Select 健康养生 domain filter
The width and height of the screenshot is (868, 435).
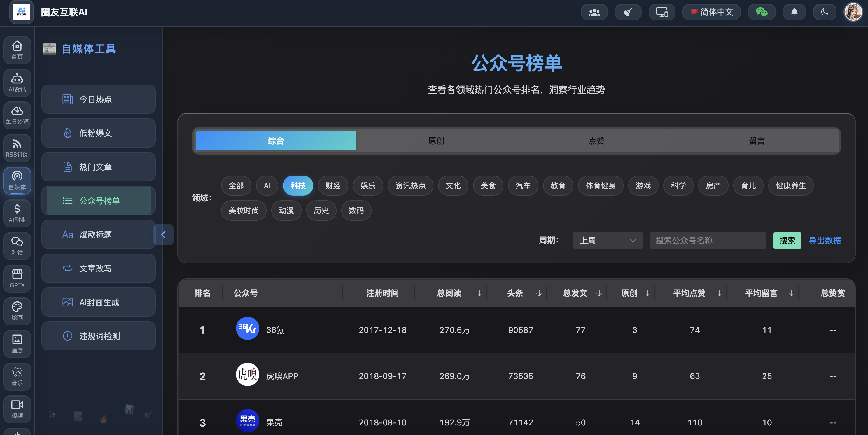pyautogui.click(x=791, y=186)
